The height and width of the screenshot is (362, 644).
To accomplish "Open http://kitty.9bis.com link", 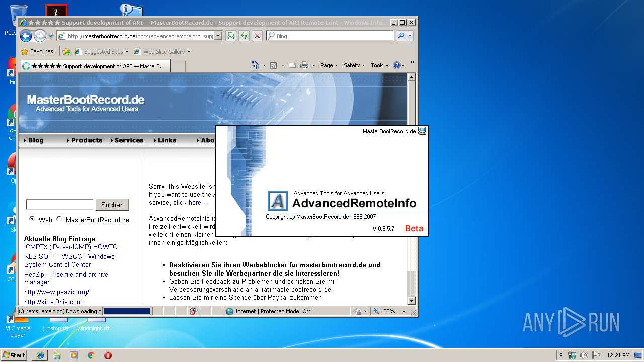I will pos(53,302).
